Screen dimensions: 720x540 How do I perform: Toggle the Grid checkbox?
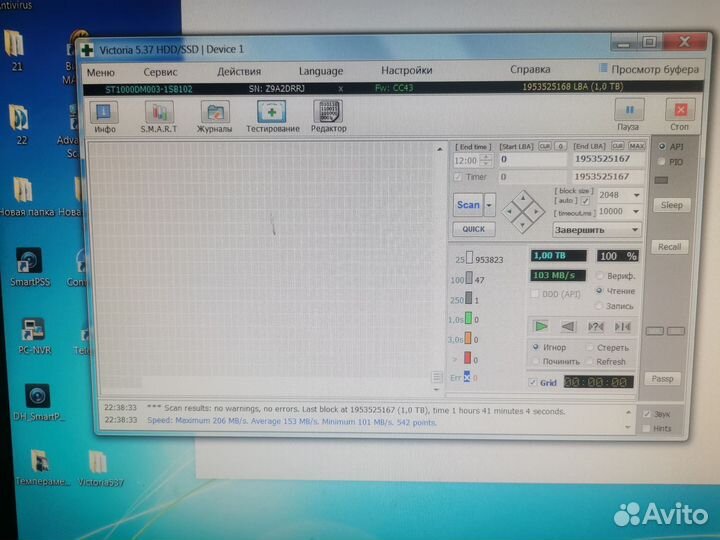533,382
